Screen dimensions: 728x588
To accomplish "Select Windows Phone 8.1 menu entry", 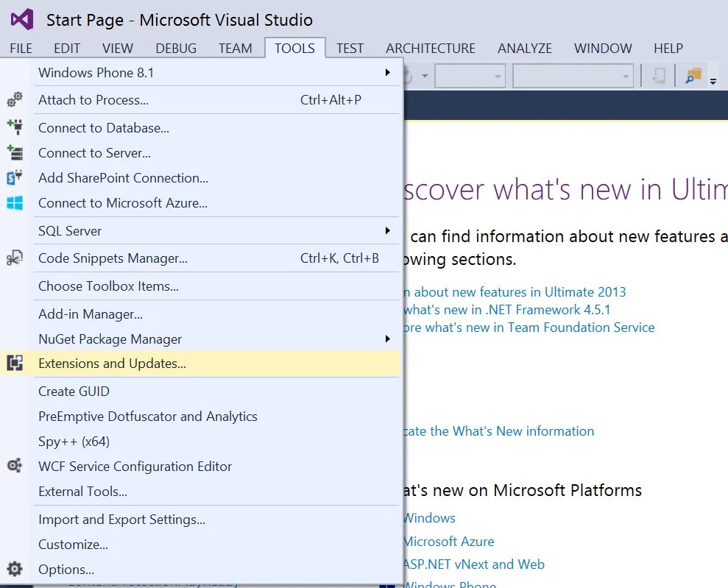I will click(200, 72).
